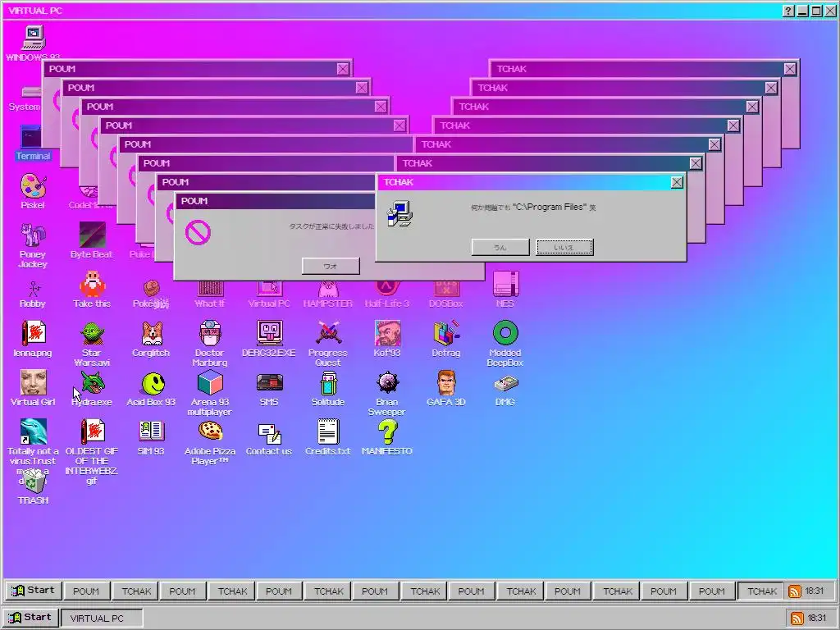Open the Windows 93 Start menu
The image size is (840, 630).
point(33,591)
